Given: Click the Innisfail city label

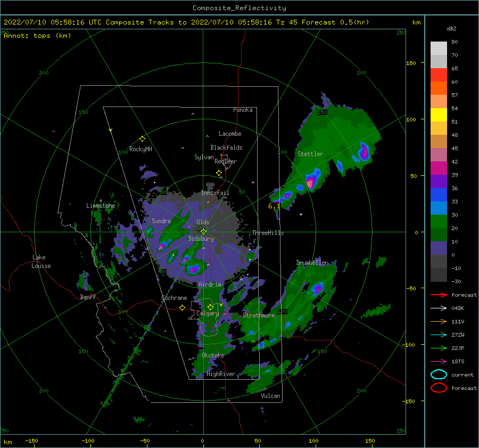Looking at the screenshot, I should coord(215,193).
